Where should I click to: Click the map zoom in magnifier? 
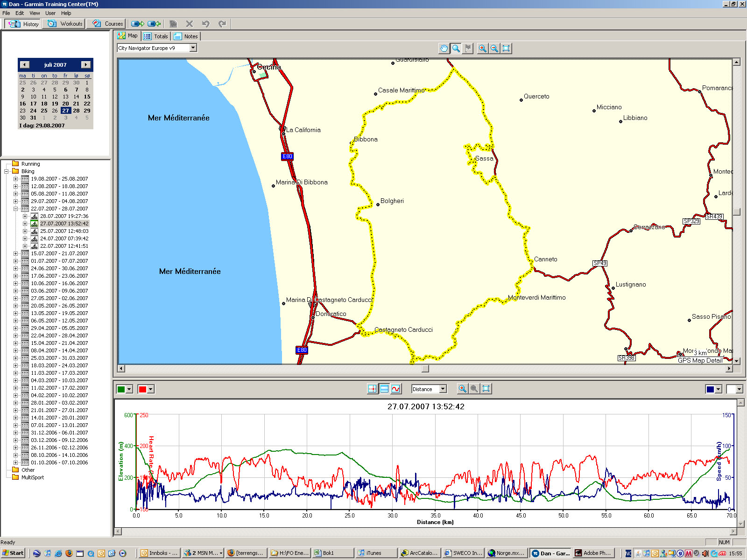(x=482, y=48)
